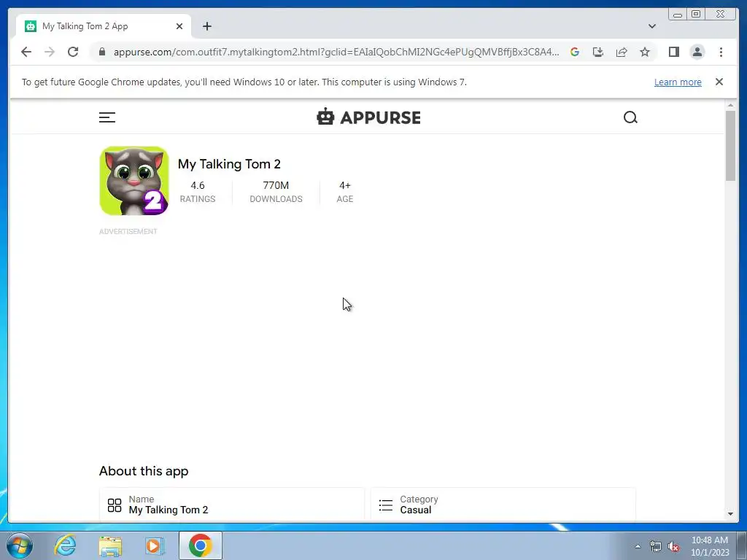Click the network tray icon
Image resolution: width=747 pixels, height=560 pixels.
(656, 547)
